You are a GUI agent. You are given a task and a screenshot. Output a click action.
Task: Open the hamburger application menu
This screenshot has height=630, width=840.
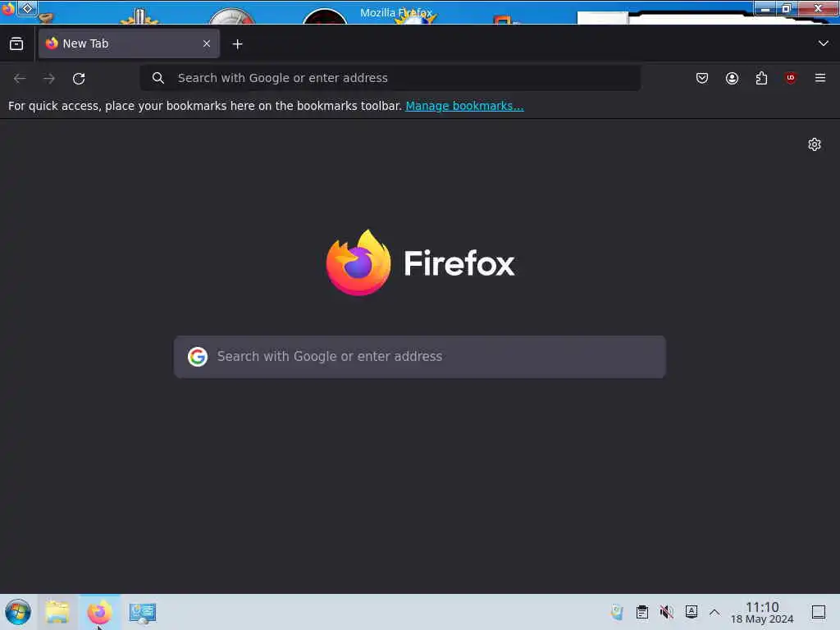click(820, 78)
